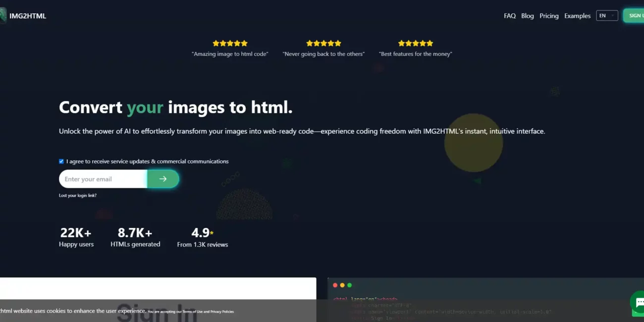644x322 pixels.
Task: Click the "Amazing image to html code" quote
Action: [x=230, y=54]
